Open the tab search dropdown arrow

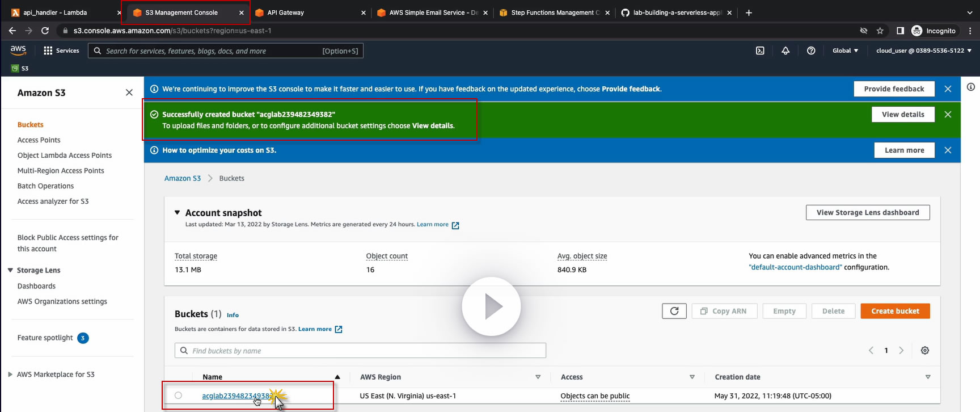coord(969,12)
